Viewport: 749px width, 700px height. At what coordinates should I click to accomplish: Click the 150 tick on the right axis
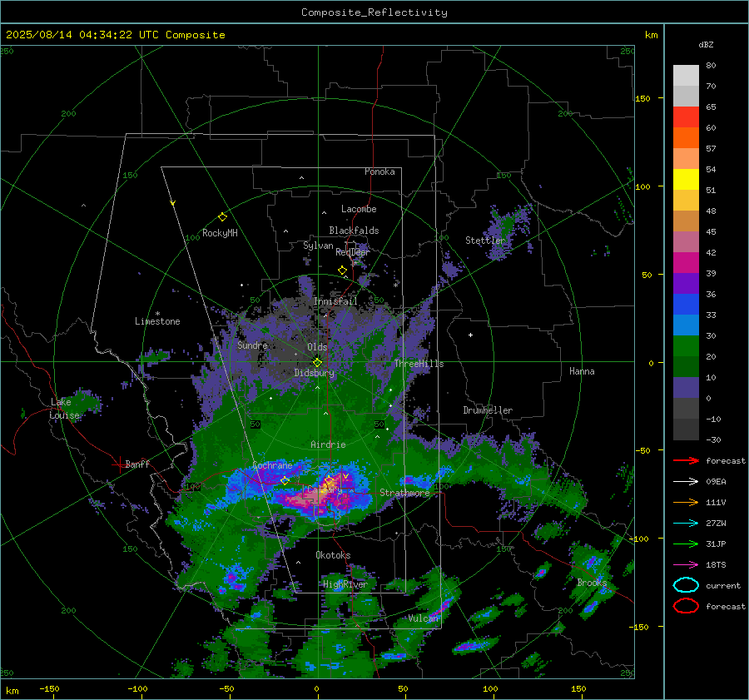(x=643, y=98)
